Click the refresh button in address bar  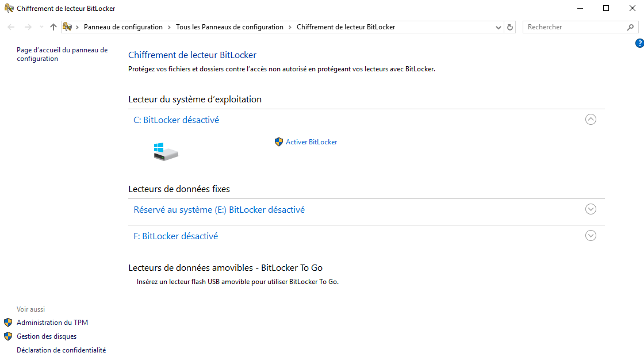510,27
